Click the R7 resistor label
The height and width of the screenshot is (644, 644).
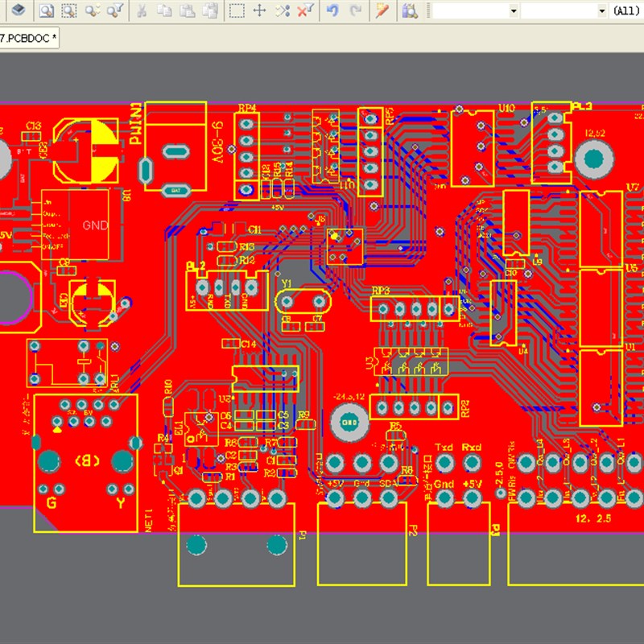(270, 443)
